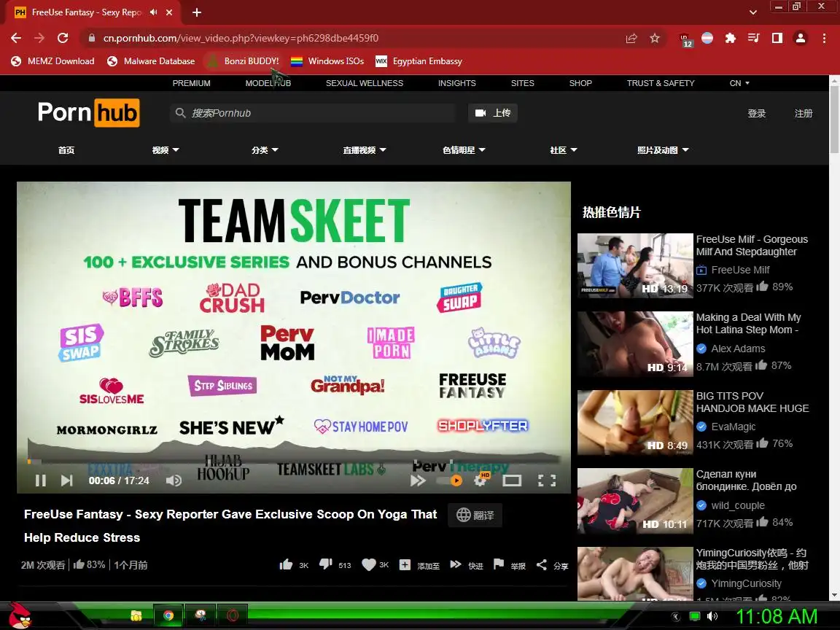Click the 快进 jump-to button
840x630 pixels.
[466, 565]
